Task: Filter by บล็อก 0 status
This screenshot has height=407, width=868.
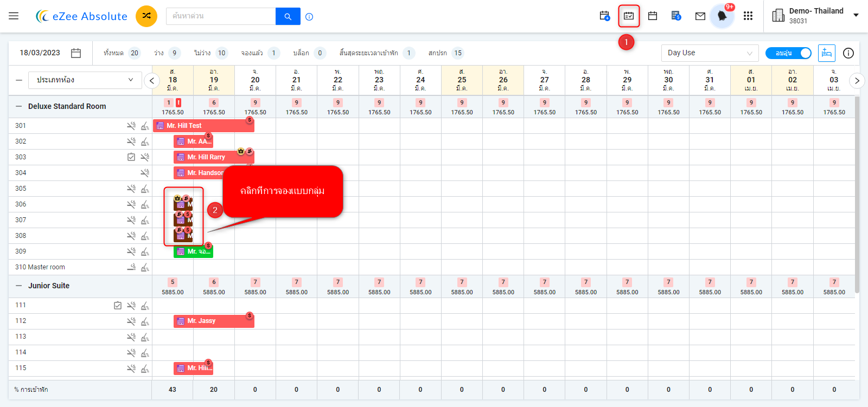Action: pos(309,53)
